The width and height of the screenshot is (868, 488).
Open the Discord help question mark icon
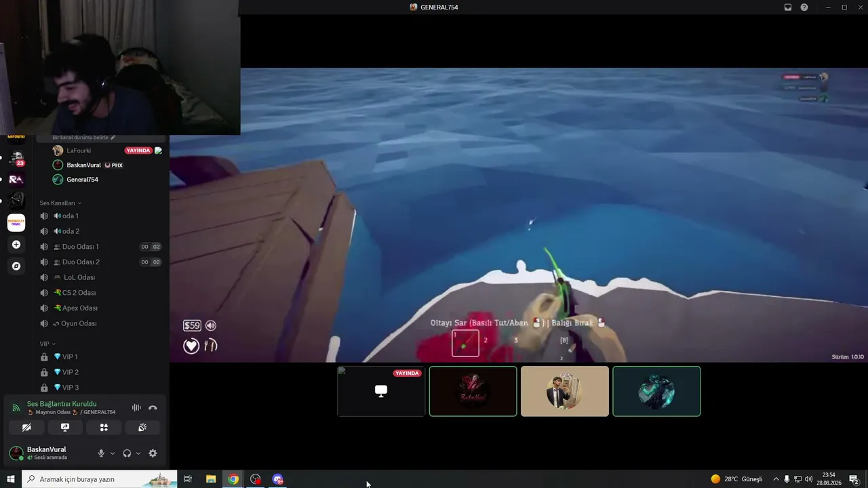(804, 7)
